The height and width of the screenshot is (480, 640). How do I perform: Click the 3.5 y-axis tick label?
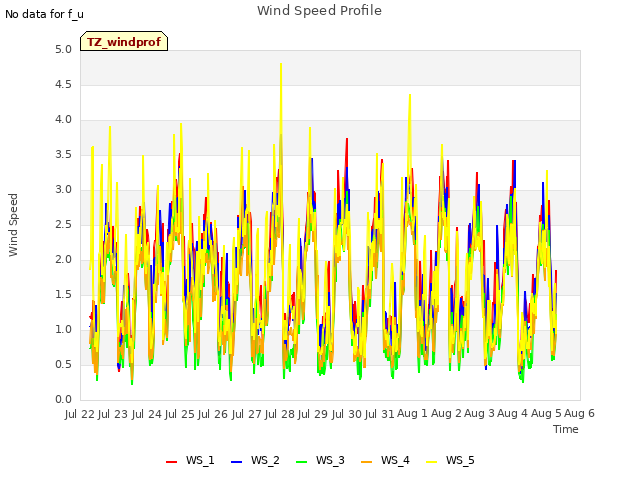tap(63, 155)
